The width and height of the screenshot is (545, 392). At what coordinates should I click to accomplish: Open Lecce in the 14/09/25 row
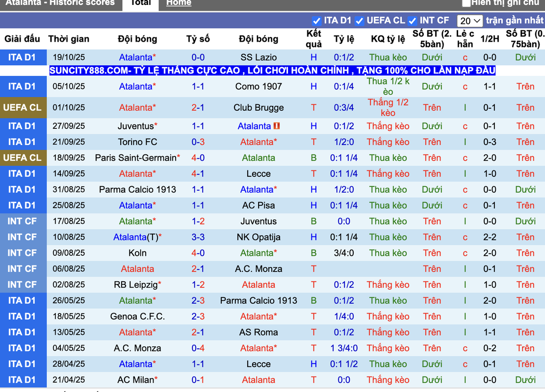[x=259, y=173]
